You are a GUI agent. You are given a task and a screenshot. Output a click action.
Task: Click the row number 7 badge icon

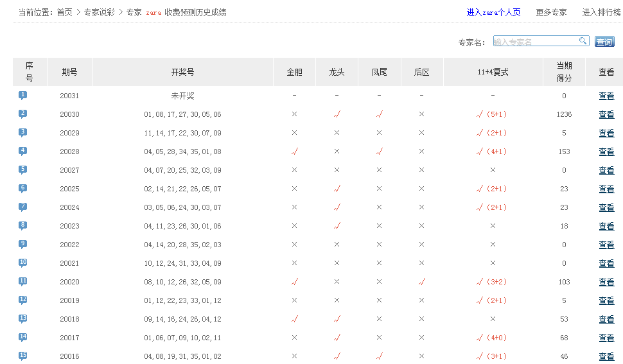coord(23,207)
